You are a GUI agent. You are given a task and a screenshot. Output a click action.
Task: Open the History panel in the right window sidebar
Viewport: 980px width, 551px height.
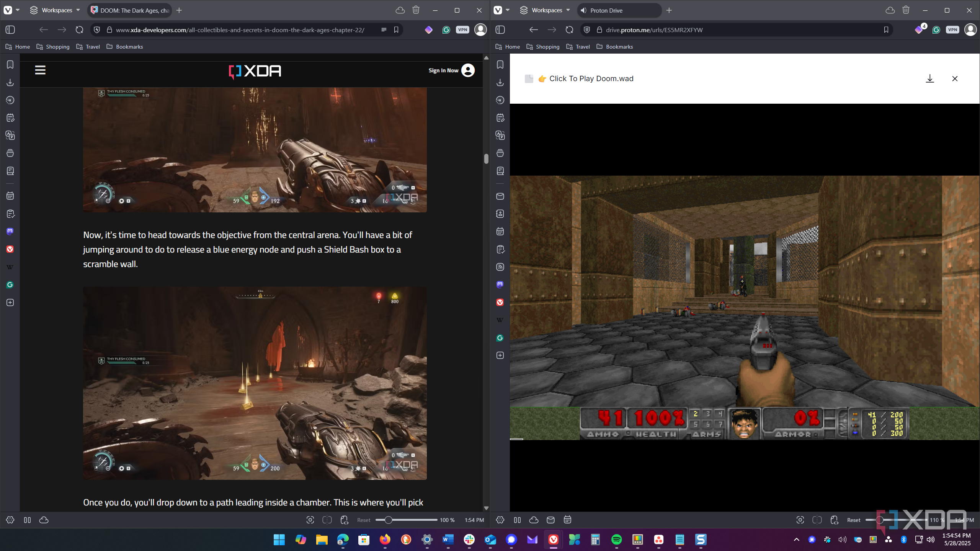[x=500, y=100]
